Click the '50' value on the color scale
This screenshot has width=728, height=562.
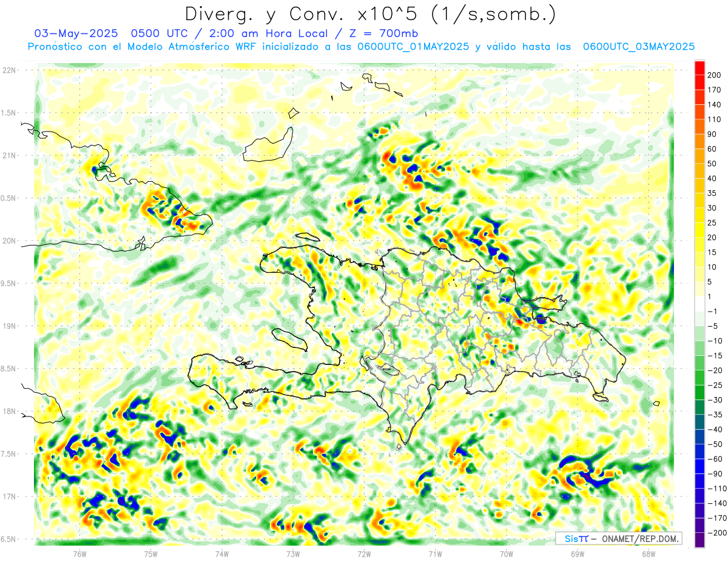click(x=712, y=164)
